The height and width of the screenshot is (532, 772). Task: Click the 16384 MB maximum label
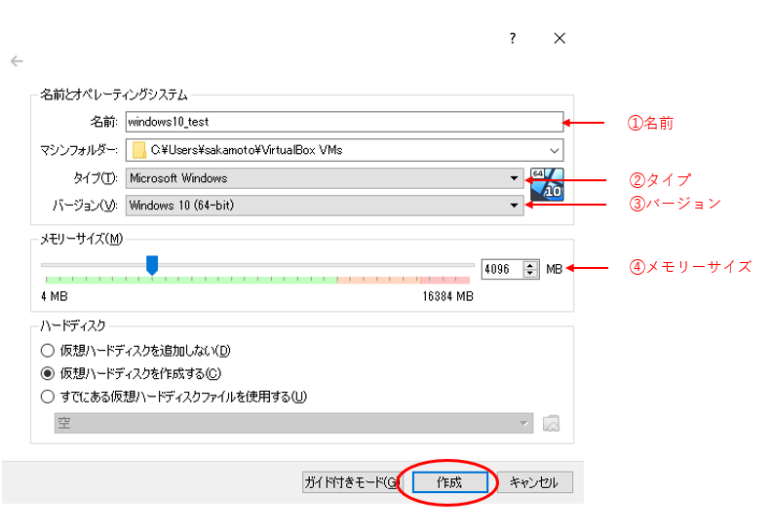click(x=447, y=296)
